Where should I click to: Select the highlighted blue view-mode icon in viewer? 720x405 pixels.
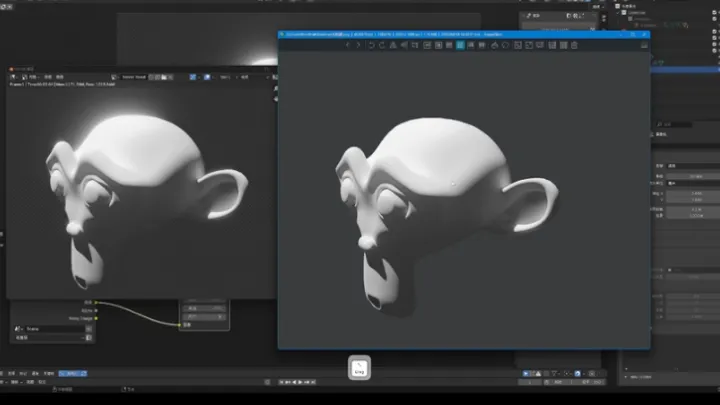(460, 45)
